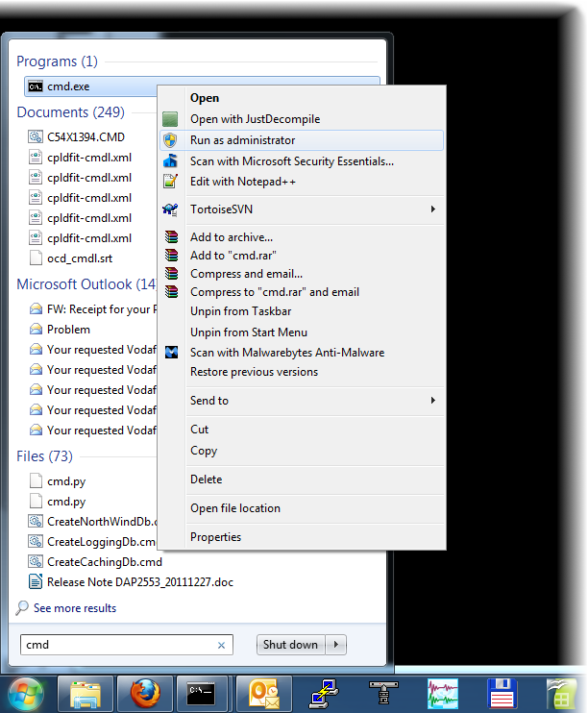Click the Malwarebytes icon
The height and width of the screenshot is (713, 588).
(171, 352)
